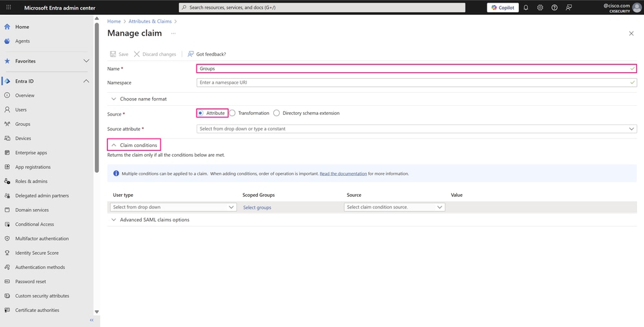Click the Password reset icon

[x=7, y=281]
